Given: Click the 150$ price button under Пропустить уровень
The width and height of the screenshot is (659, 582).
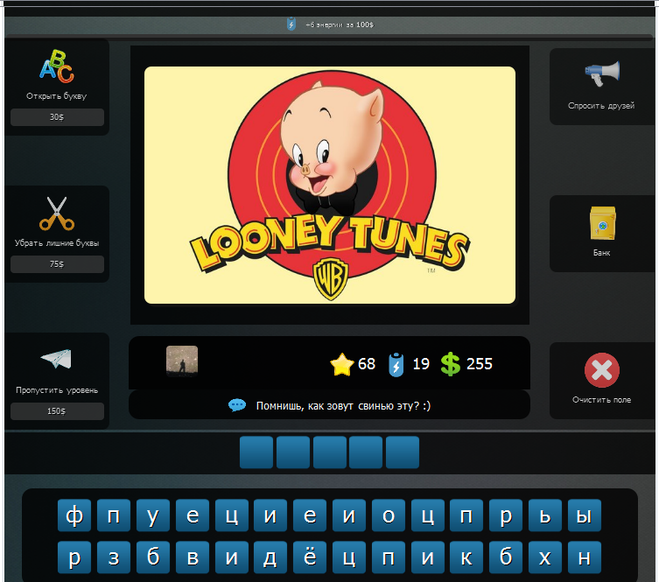Looking at the screenshot, I should 57,411.
